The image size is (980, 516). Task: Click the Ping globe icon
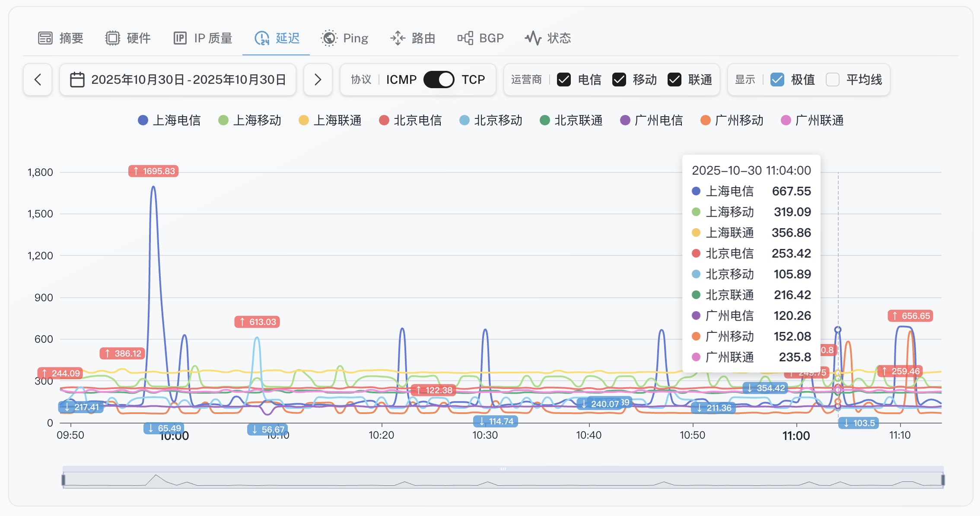click(x=329, y=38)
